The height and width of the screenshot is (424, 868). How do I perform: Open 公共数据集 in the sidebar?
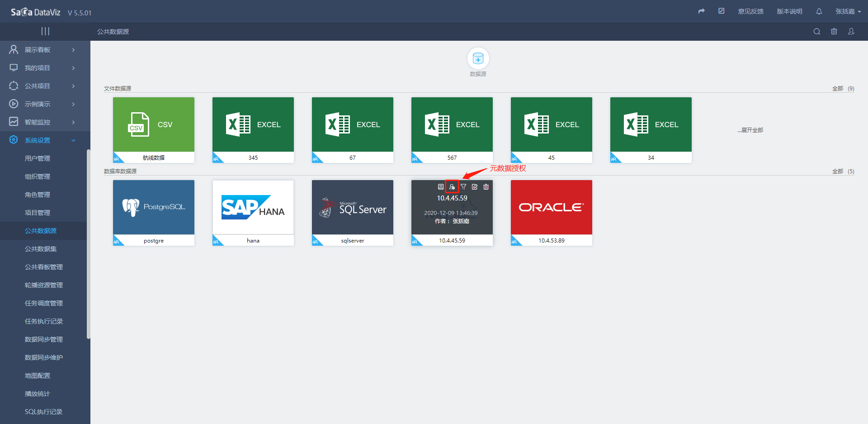point(41,249)
